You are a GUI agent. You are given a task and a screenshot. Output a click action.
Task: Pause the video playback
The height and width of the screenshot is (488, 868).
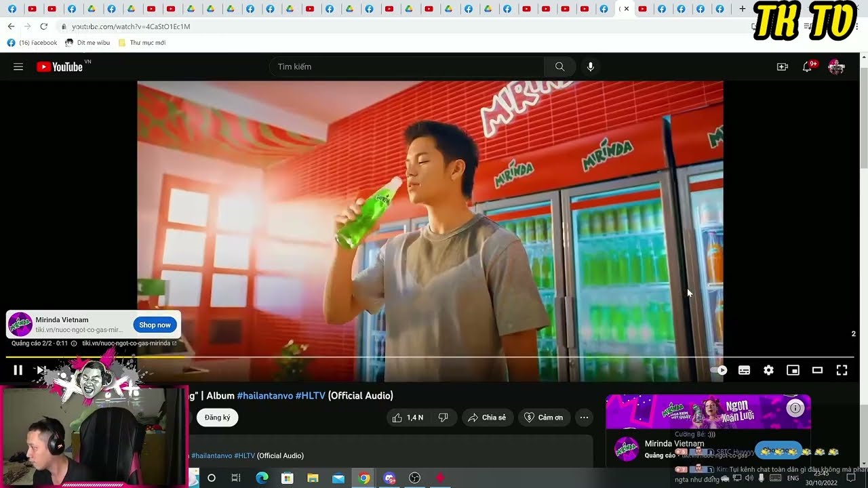[18, 370]
